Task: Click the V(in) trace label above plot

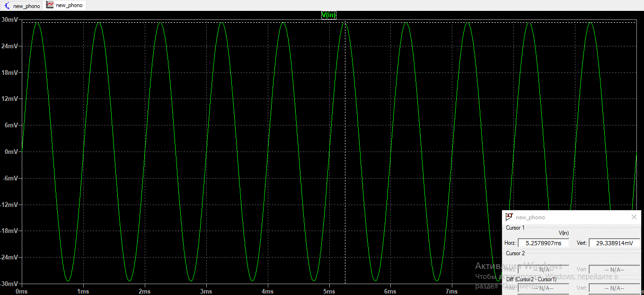Action: [x=328, y=15]
